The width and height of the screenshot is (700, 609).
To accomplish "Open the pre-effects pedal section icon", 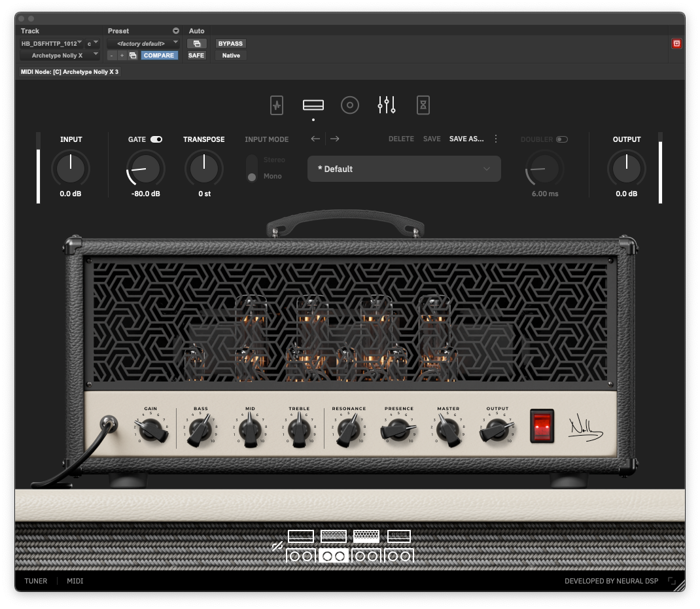I will (x=277, y=105).
